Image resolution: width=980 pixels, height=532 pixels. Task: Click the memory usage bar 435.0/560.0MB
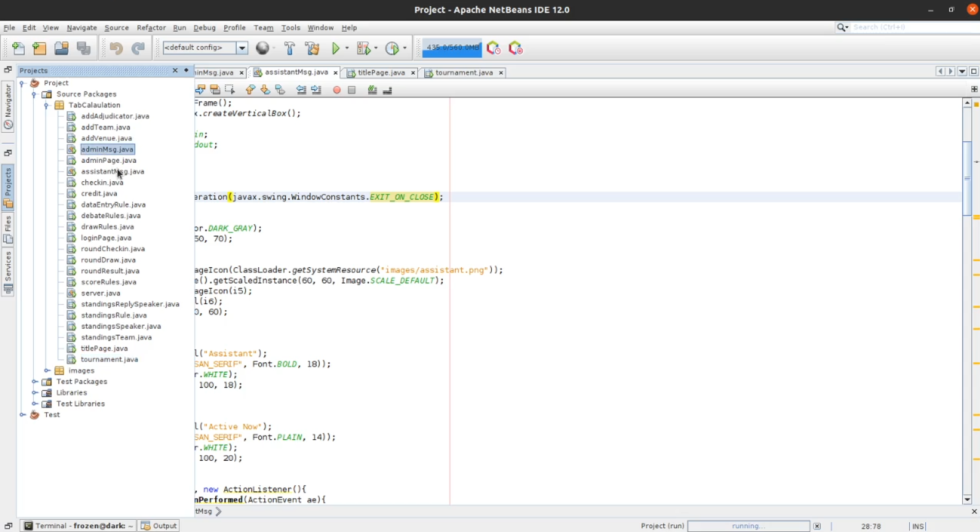click(452, 47)
